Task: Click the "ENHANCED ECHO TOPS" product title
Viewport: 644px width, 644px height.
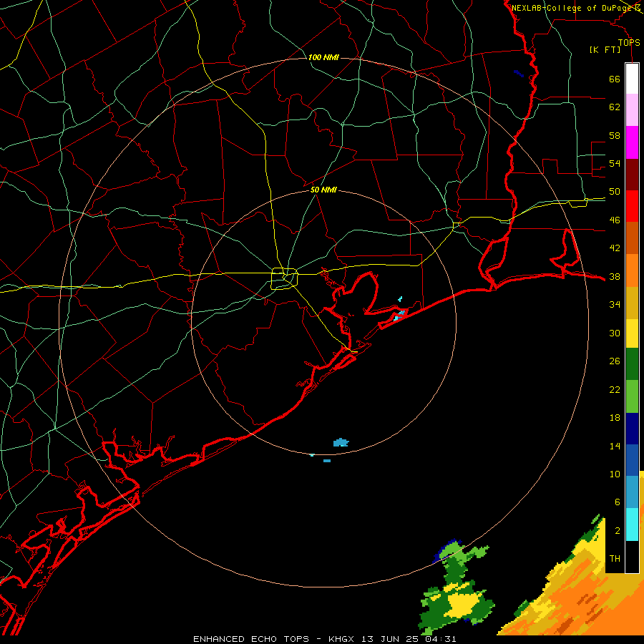Action: click(x=251, y=639)
